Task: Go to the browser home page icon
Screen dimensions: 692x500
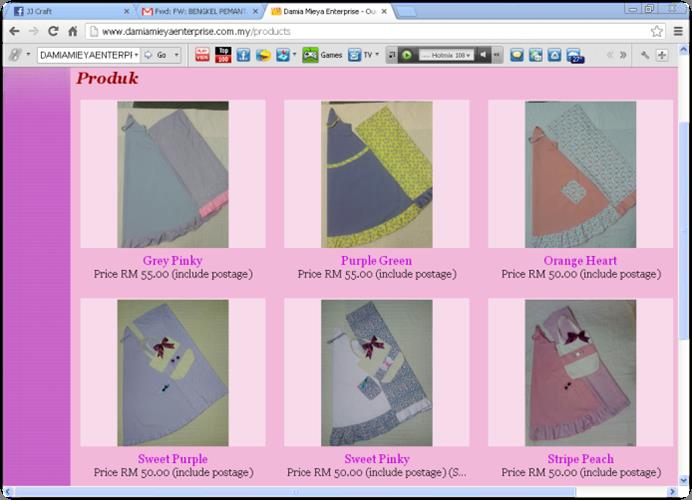Action: tap(72, 31)
